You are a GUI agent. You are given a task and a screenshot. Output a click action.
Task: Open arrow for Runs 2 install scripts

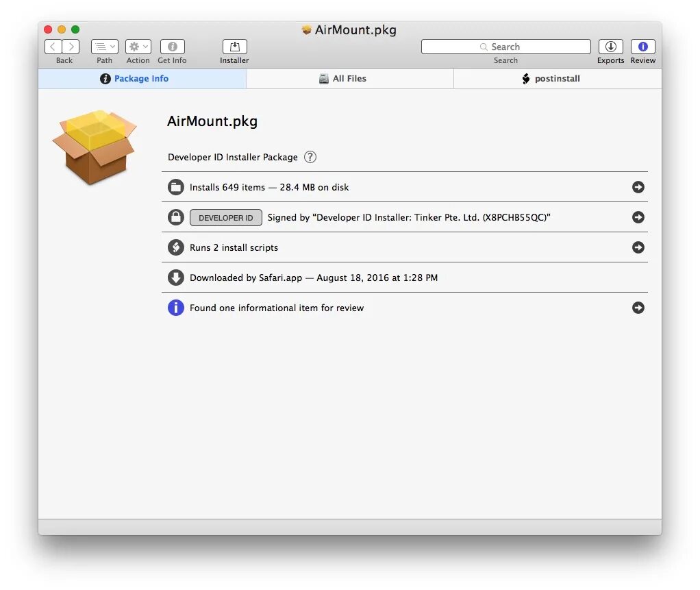coord(638,247)
